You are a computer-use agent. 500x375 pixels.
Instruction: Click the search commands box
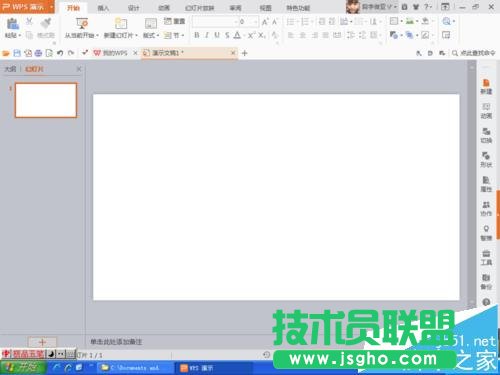pos(474,53)
